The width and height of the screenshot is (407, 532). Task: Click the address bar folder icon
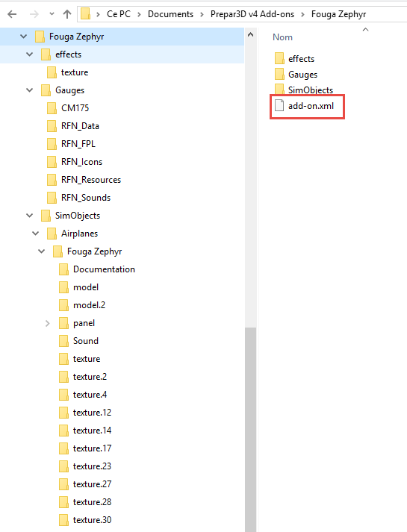[86, 14]
